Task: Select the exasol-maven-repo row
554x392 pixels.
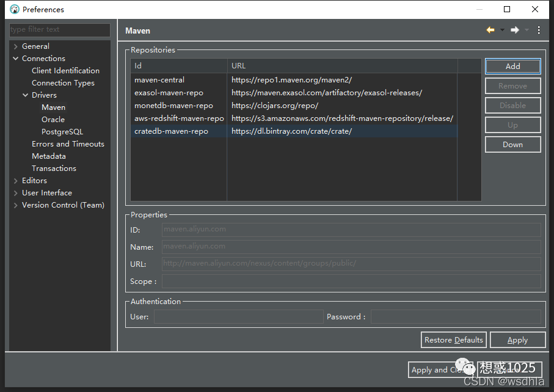Action: click(x=294, y=93)
